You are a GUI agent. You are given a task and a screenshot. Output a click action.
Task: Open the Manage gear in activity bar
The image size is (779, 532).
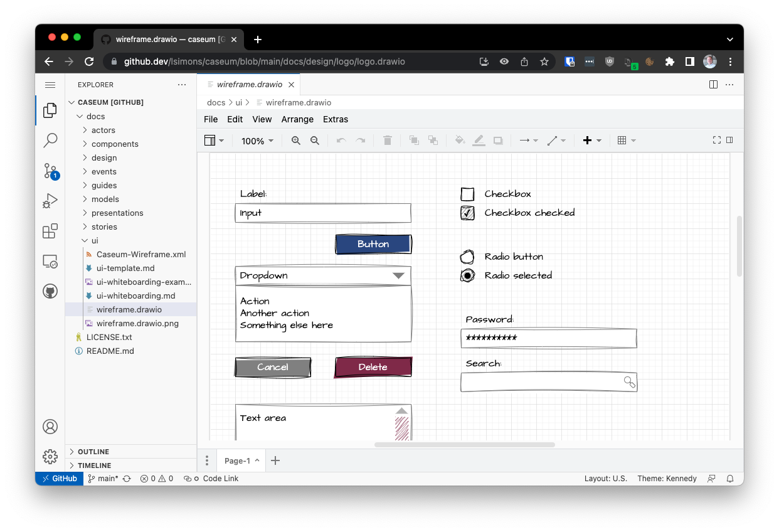point(50,457)
